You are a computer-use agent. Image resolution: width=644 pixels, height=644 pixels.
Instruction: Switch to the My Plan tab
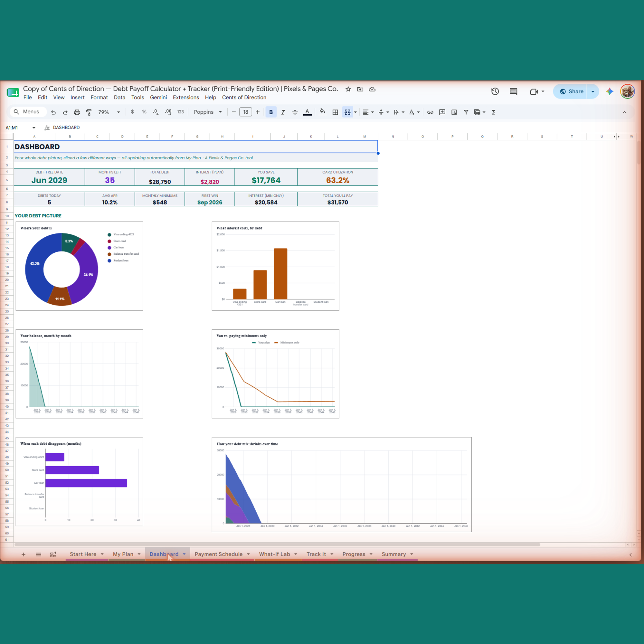click(123, 554)
